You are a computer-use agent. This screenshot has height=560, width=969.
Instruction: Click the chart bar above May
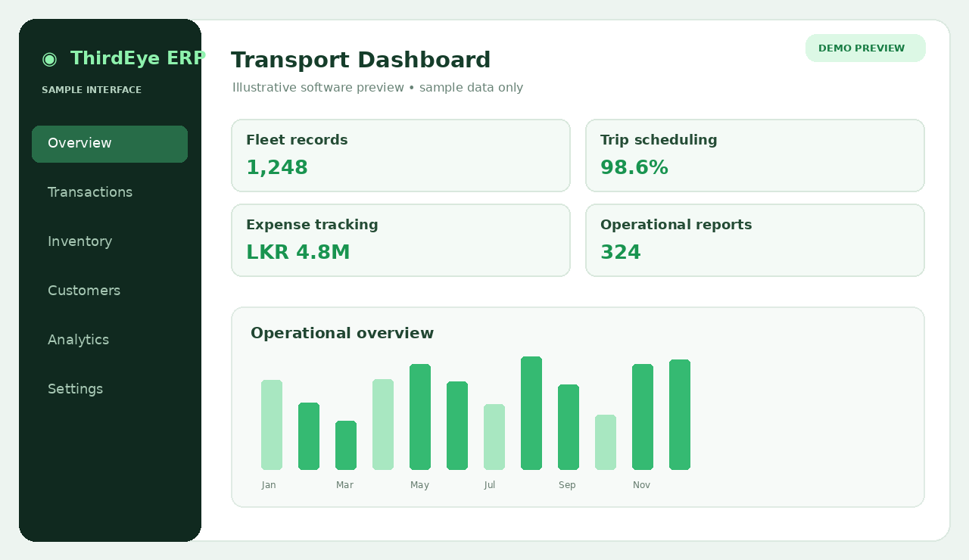(420, 417)
